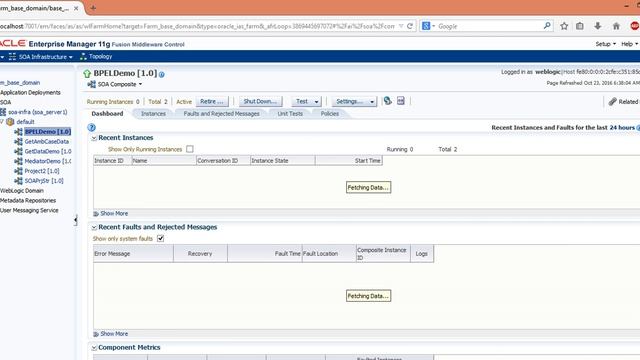The height and width of the screenshot is (360, 640).
Task: Select GetDataDemo composite in tree
Action: click(48, 151)
